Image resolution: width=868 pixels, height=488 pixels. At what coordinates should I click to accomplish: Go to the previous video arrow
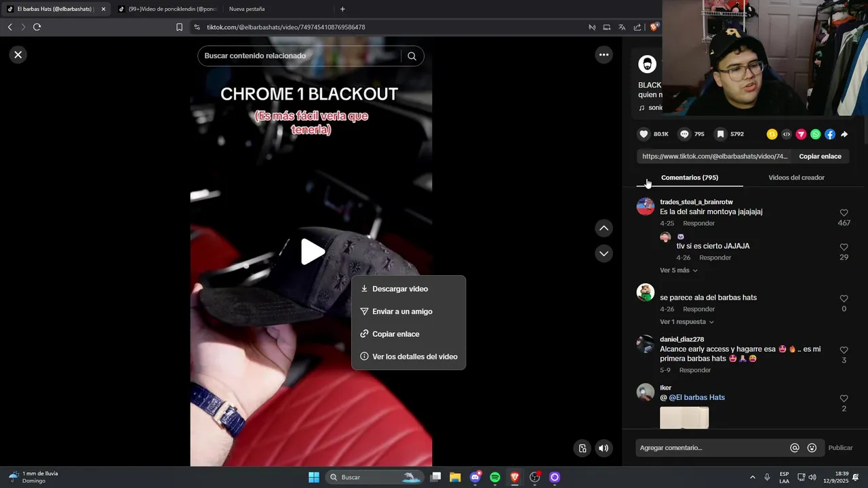click(604, 228)
